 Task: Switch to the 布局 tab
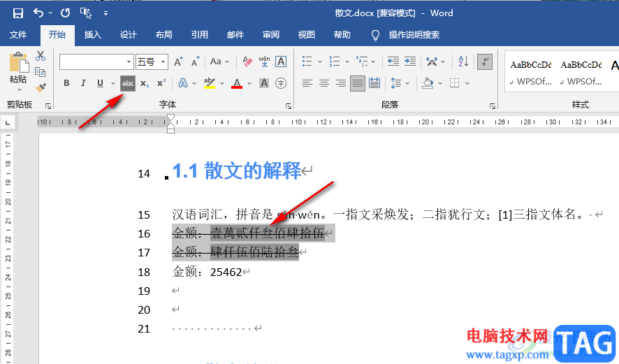pyautogui.click(x=163, y=35)
